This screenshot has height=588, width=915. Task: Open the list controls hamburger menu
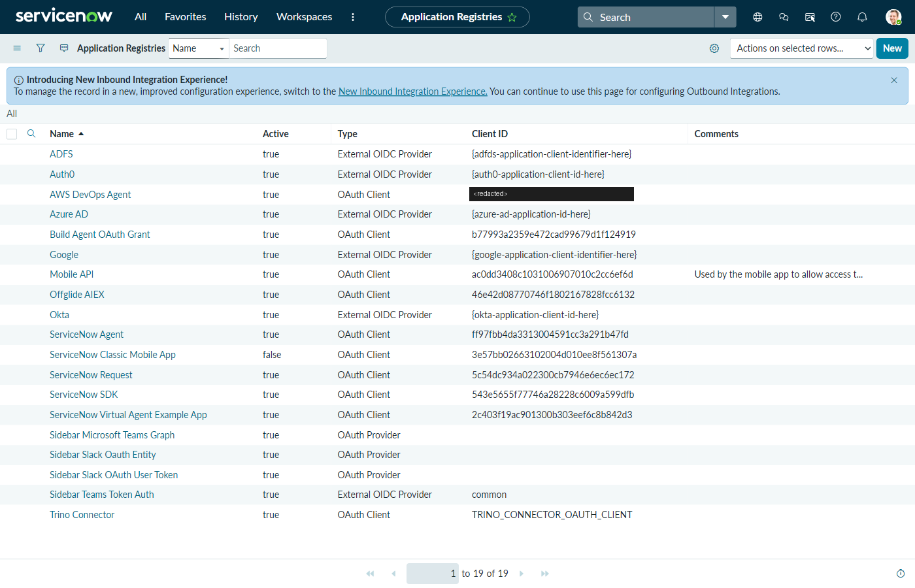(17, 48)
